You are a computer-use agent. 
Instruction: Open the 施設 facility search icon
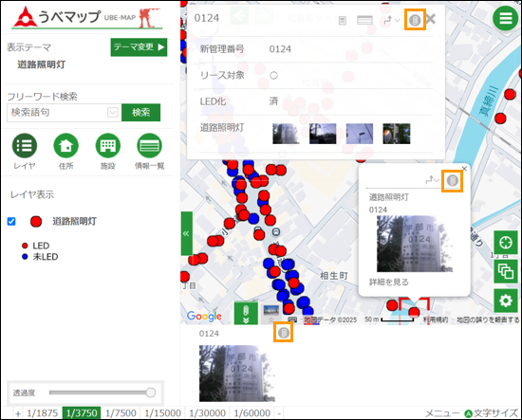(108, 145)
